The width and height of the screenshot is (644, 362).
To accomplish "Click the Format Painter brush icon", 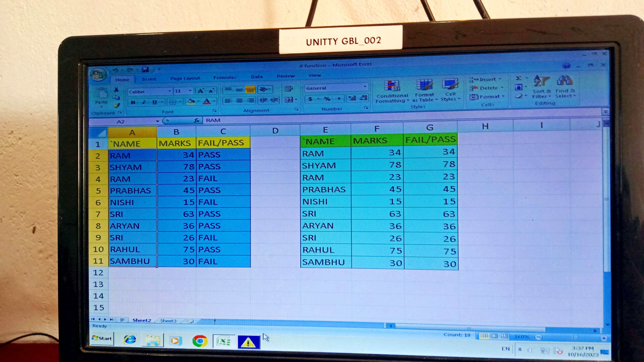I will pos(117,105).
